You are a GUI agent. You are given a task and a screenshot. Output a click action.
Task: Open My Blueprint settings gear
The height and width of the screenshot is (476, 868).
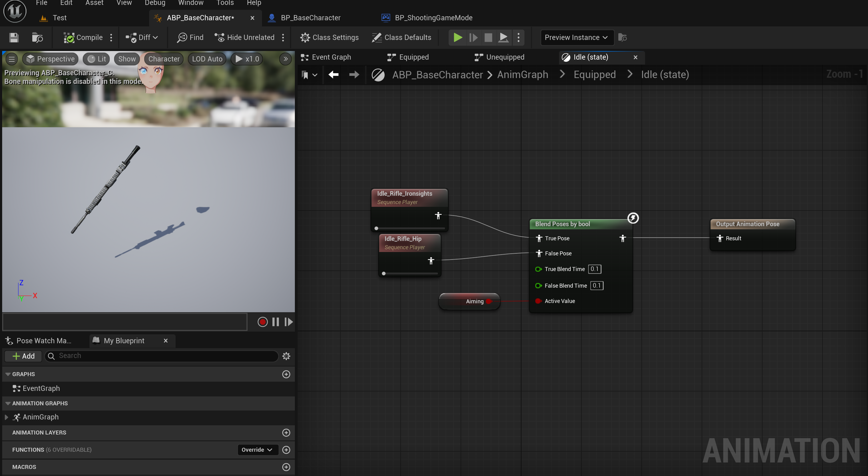(x=286, y=356)
